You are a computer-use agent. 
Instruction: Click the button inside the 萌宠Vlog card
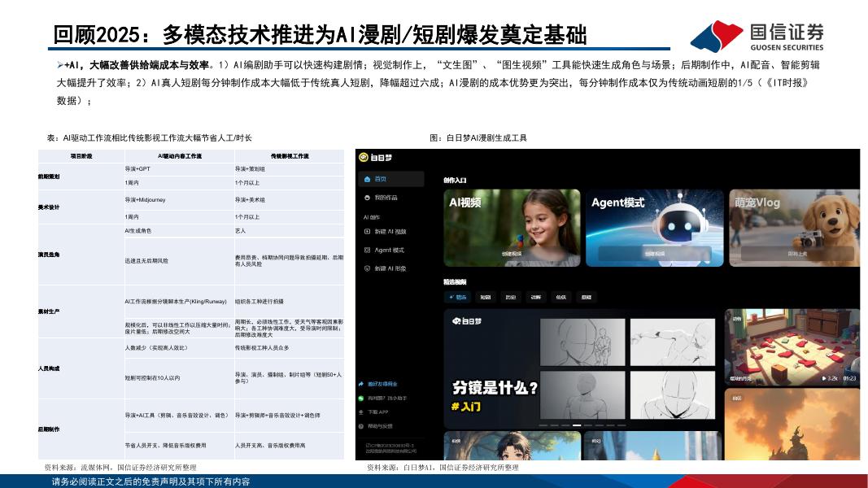coord(797,254)
